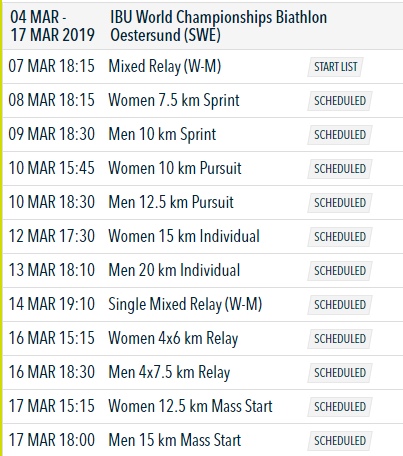Click SCHEDULED badge for Men 15 km Mass Start
Image resolution: width=403 pixels, height=456 pixels.
point(340,441)
